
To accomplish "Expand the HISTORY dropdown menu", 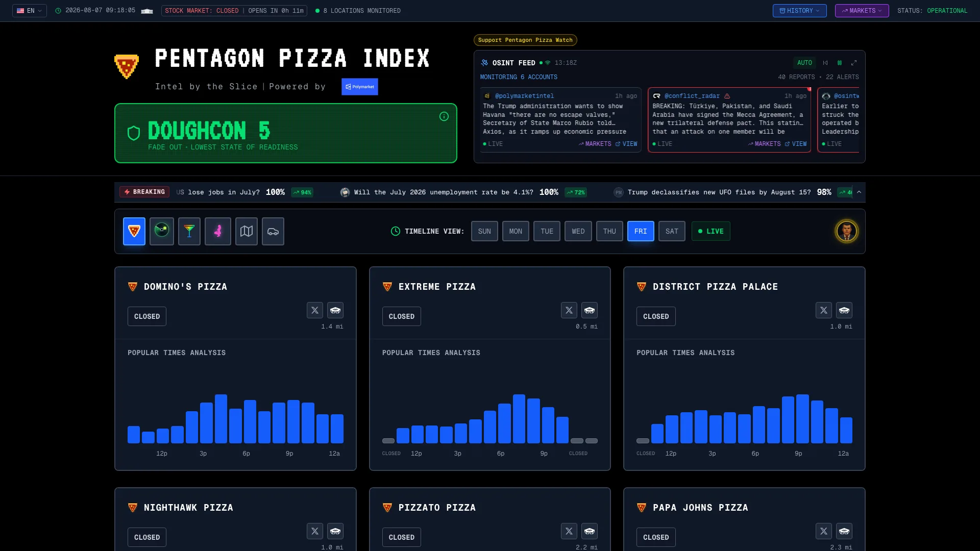I will click(x=800, y=11).
